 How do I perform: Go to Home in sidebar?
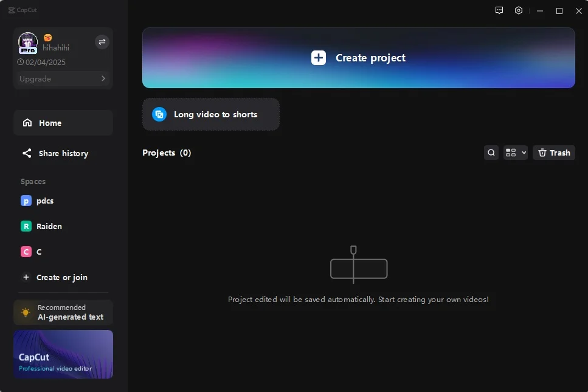point(63,123)
